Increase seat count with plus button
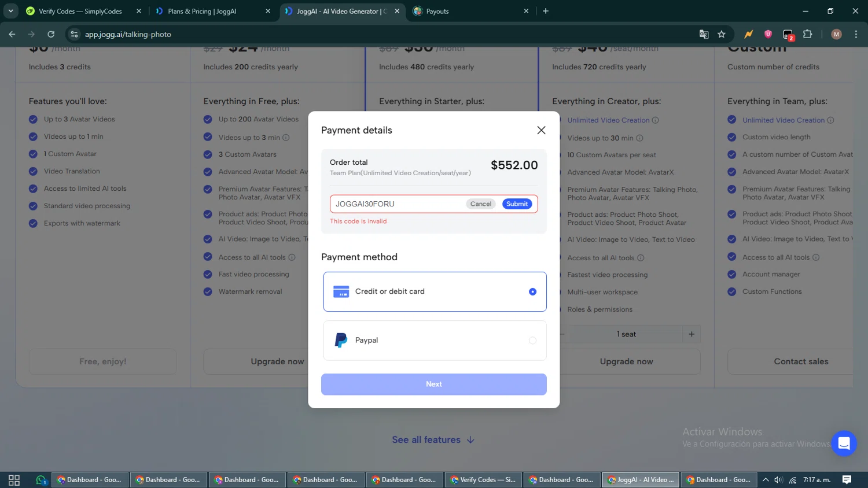Image resolution: width=868 pixels, height=488 pixels. click(692, 334)
